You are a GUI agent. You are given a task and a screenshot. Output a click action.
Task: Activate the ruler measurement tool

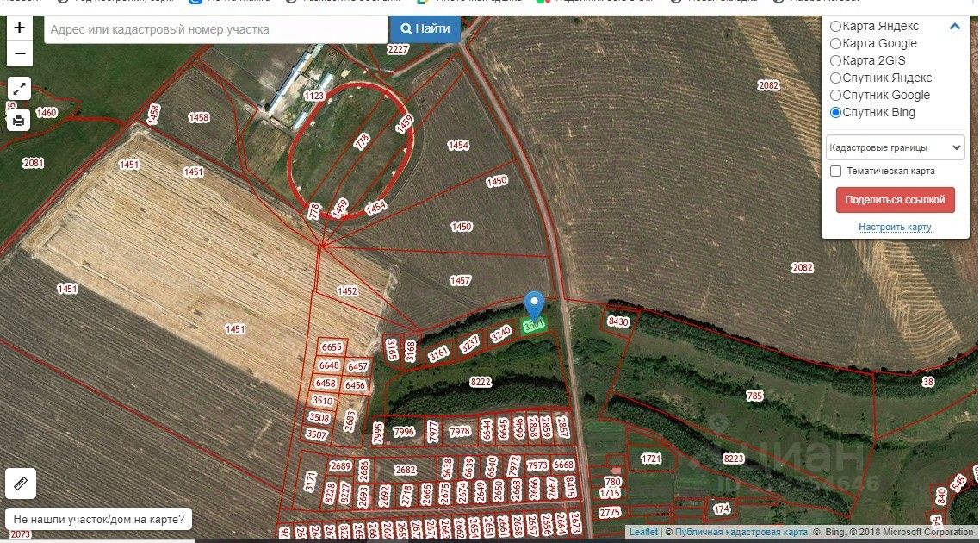tap(21, 484)
